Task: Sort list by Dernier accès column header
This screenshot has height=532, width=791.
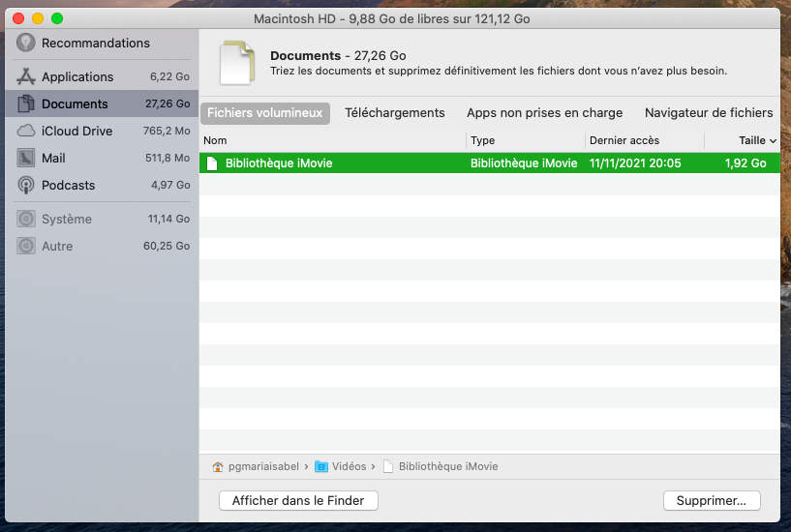Action: click(624, 141)
